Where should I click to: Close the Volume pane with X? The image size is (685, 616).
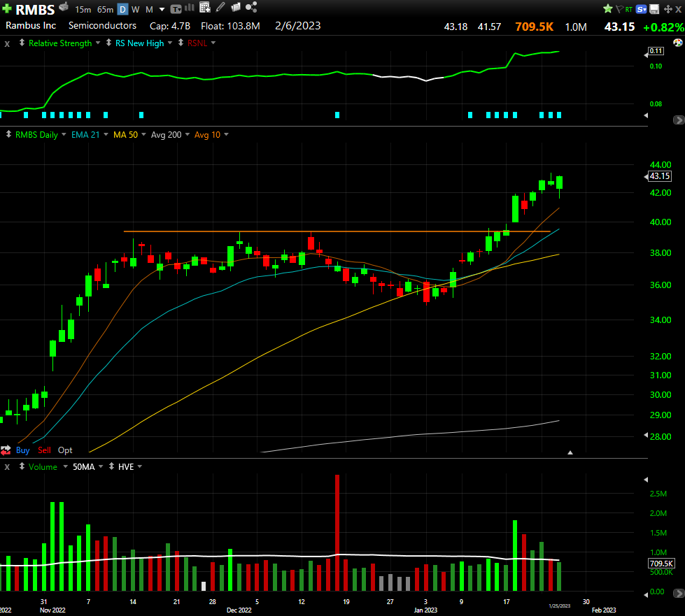coord(7,466)
